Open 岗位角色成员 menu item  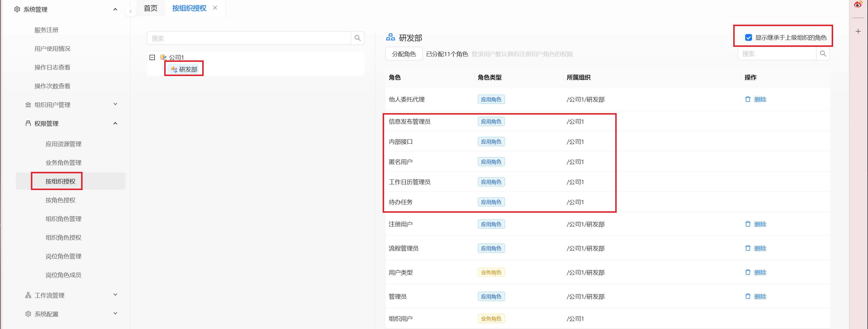click(64, 275)
